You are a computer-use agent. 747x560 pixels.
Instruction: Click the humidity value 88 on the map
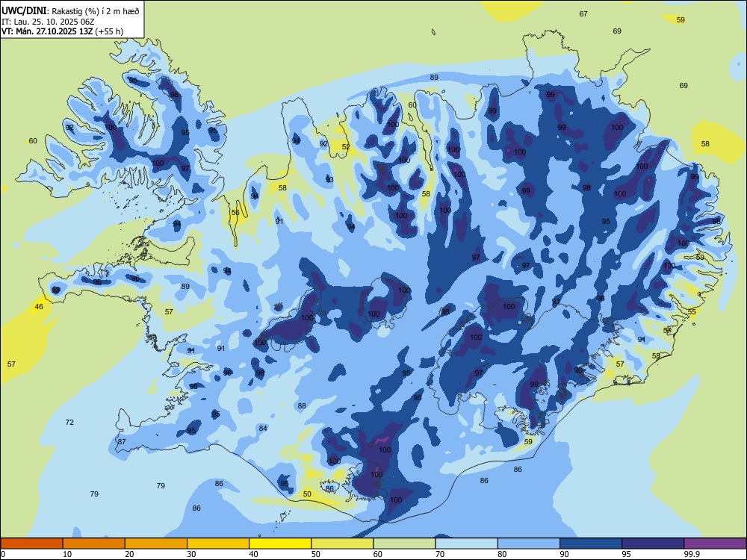pyautogui.click(x=302, y=405)
